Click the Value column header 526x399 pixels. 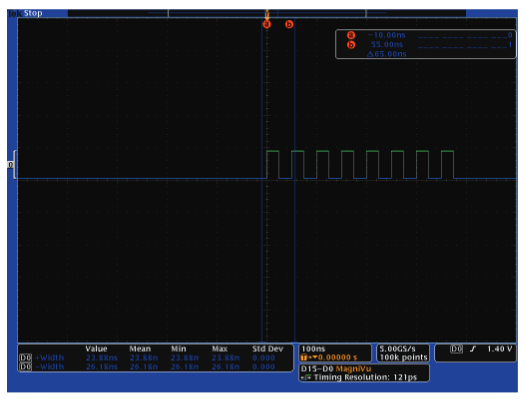click(x=96, y=349)
